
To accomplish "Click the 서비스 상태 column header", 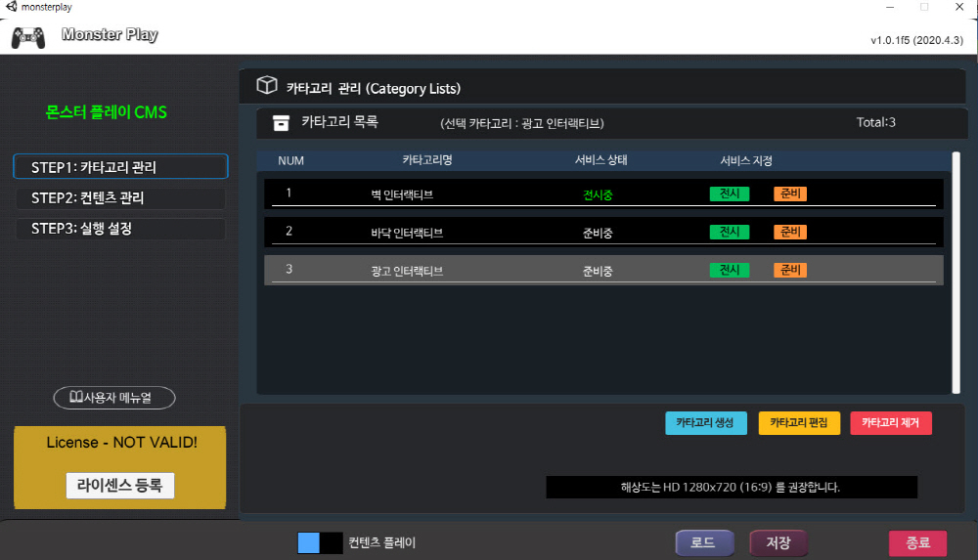I will (x=600, y=160).
